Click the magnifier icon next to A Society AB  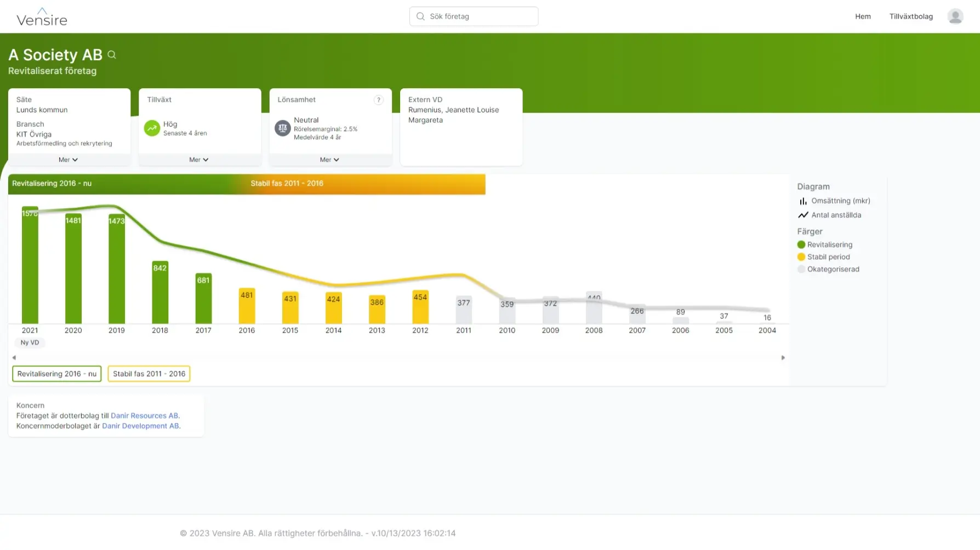112,55
